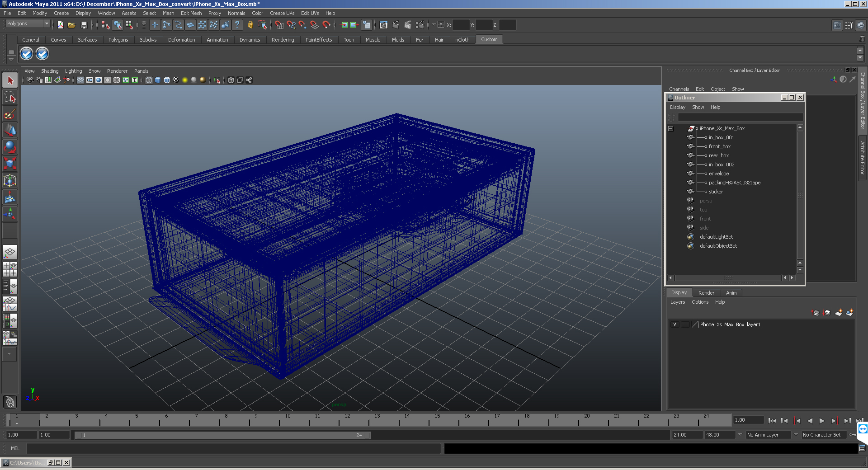Click Select camera icon in viewport toolbar

30,80
